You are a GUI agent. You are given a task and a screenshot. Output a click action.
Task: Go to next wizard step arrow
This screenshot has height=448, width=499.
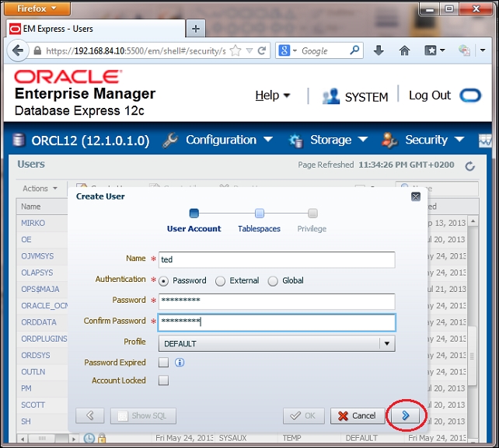click(x=405, y=415)
